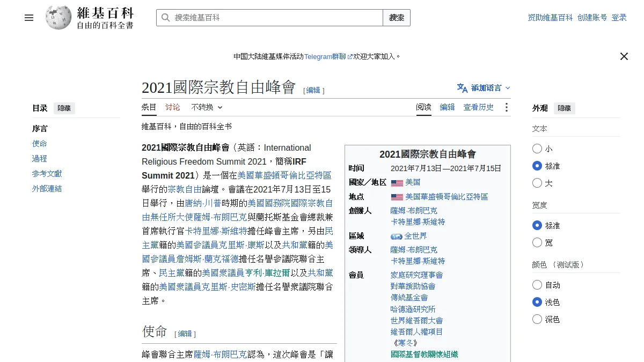Open the 世界維吾爾大會 link
This screenshot has height=362, width=644.
point(417,321)
